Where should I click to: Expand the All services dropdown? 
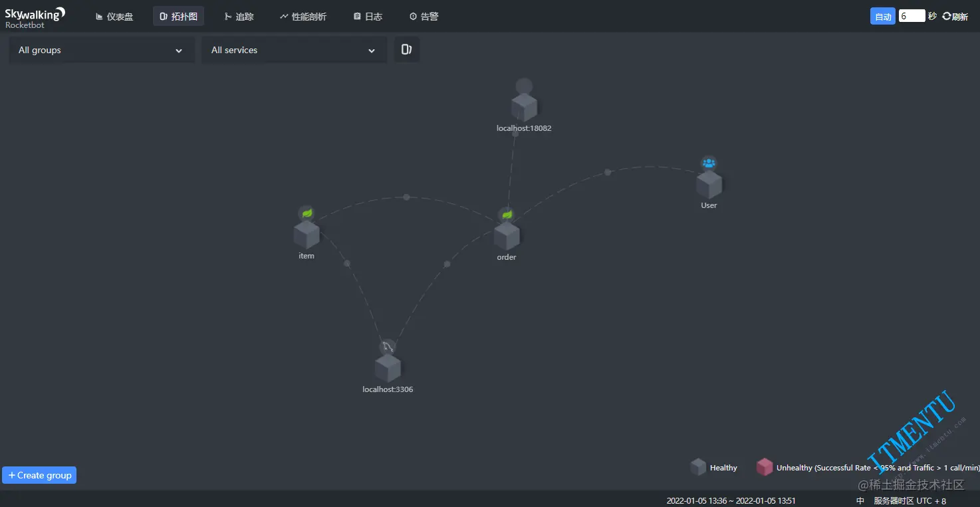[x=294, y=50]
